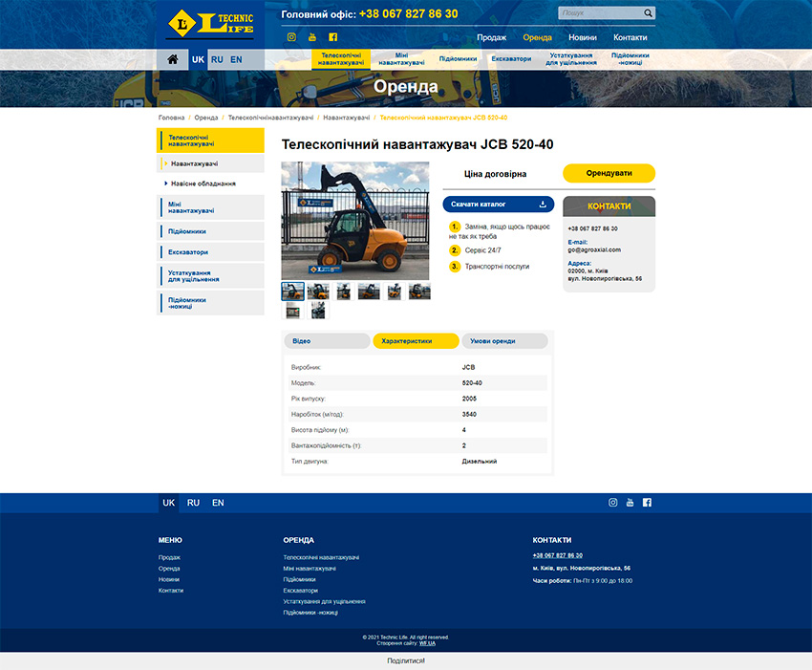
Task: Open footer menu link Новини
Action: [169, 579]
